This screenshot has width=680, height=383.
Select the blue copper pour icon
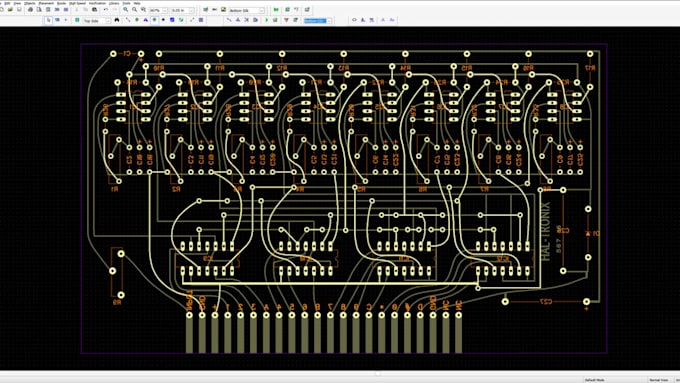[x=172, y=20]
